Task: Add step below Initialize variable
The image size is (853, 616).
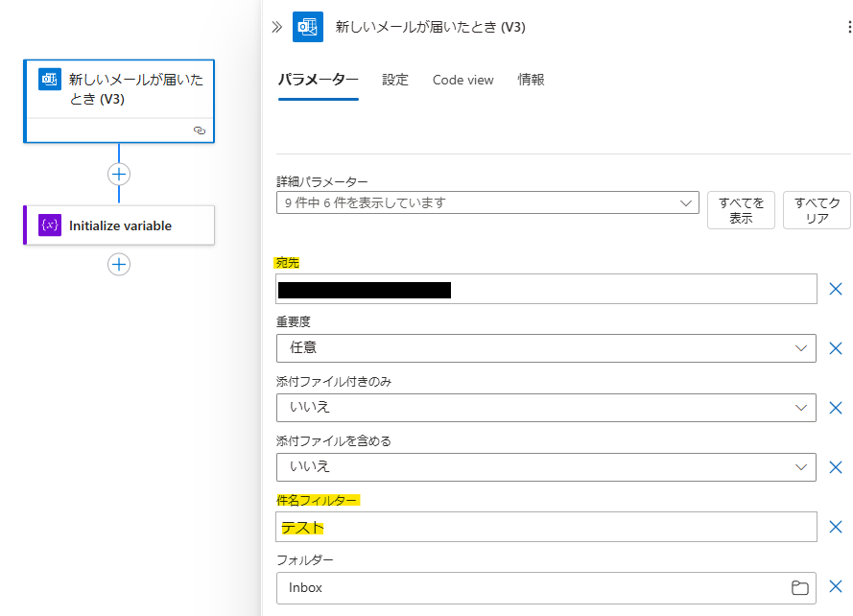Action: click(x=119, y=265)
